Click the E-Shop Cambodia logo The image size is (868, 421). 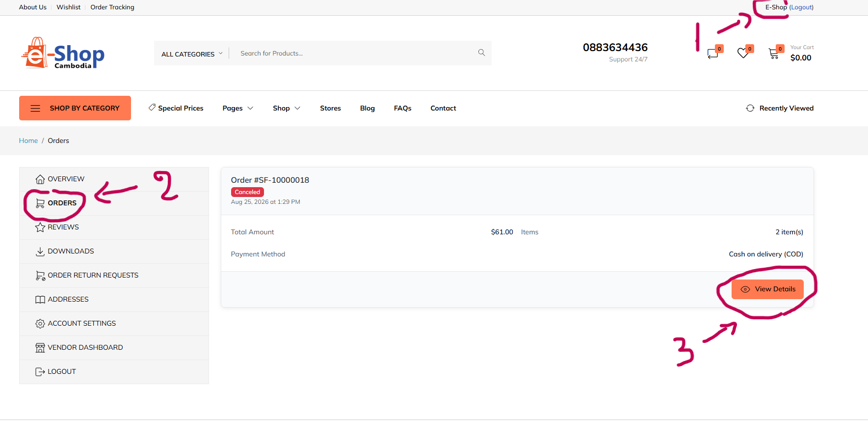pyautogui.click(x=63, y=53)
